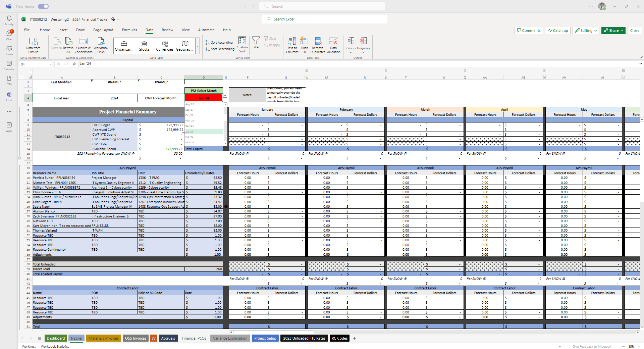The width and height of the screenshot is (644, 349).
Task: Open the Remove Duplicates tool
Action: (317, 45)
